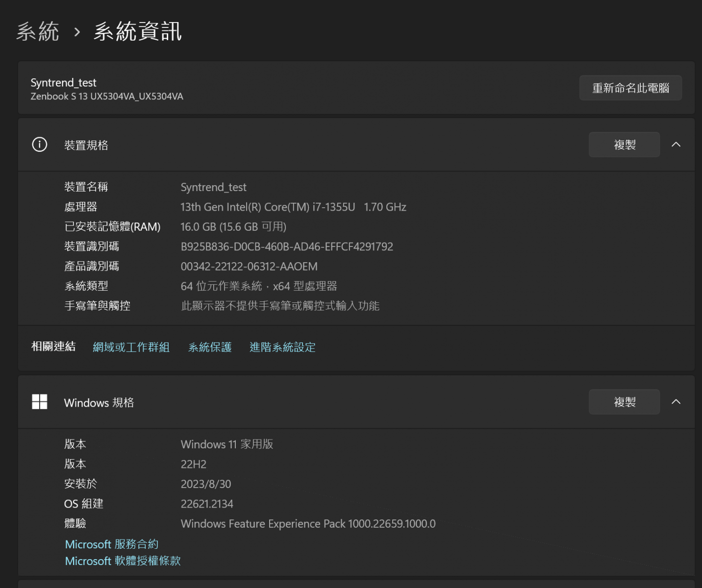Screen dimensions: 702x588
Task: Click the OS 組建 label
Action: (84, 504)
